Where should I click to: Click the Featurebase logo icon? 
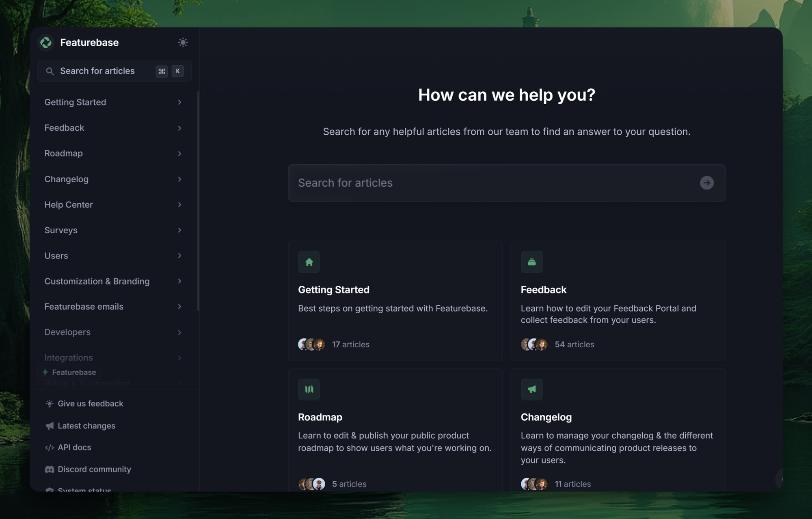pyautogui.click(x=46, y=42)
